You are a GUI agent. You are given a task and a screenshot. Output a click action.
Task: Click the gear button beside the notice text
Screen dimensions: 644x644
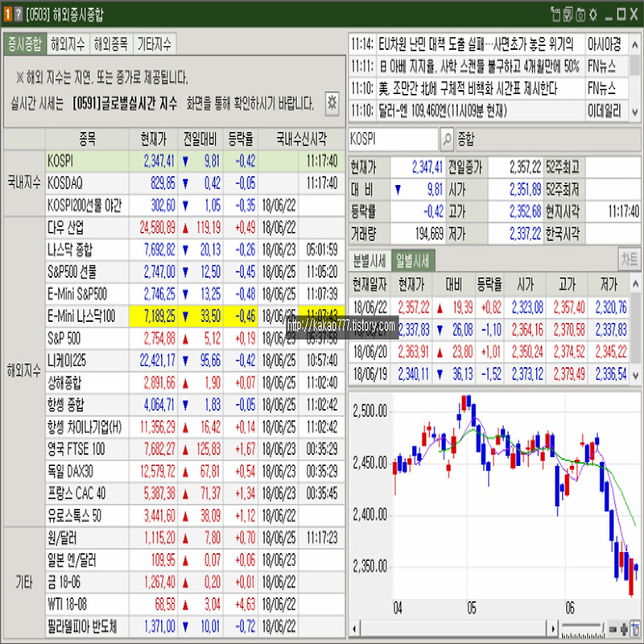click(332, 103)
